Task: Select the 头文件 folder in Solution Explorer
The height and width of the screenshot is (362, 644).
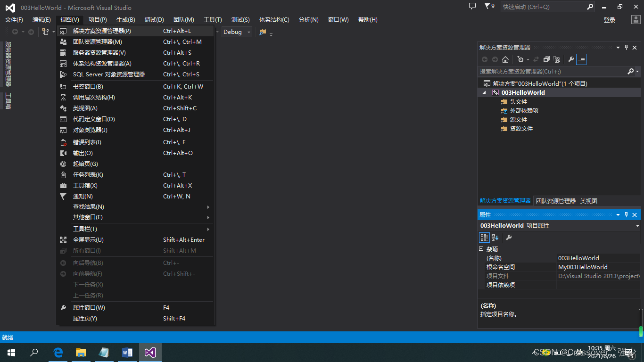Action: coord(519,101)
